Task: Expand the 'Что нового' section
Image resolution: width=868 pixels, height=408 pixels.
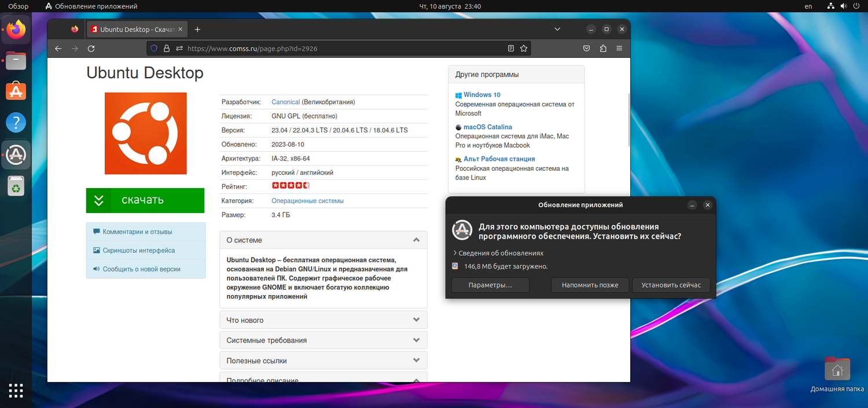Action: tap(323, 320)
